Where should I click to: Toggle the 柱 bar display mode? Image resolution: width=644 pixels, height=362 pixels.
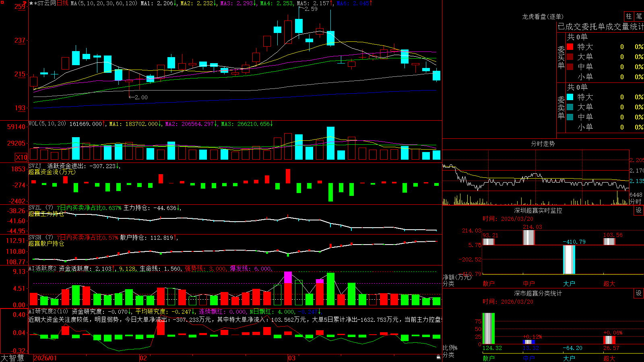click(629, 16)
